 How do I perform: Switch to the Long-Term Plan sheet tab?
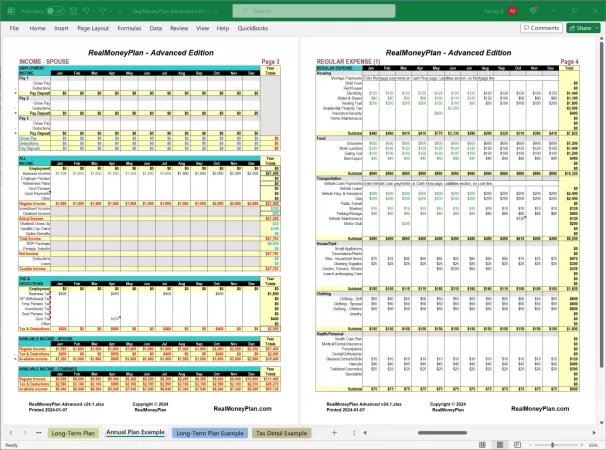pyautogui.click(x=74, y=432)
